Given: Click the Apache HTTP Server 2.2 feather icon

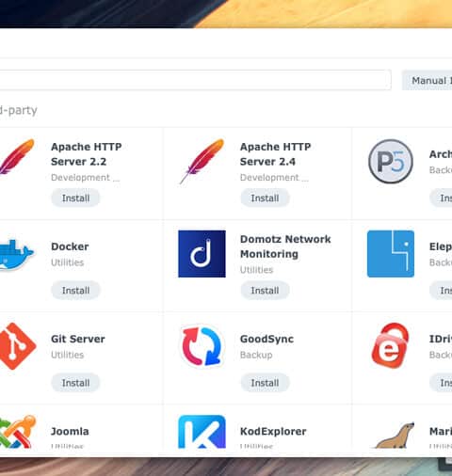Looking at the screenshot, I should coord(16,157).
